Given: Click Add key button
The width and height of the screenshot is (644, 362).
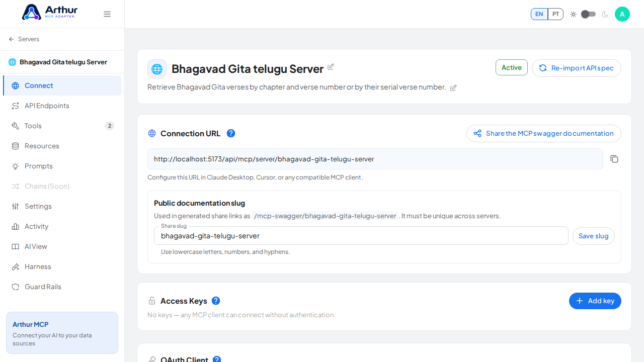Looking at the screenshot, I should (x=595, y=301).
